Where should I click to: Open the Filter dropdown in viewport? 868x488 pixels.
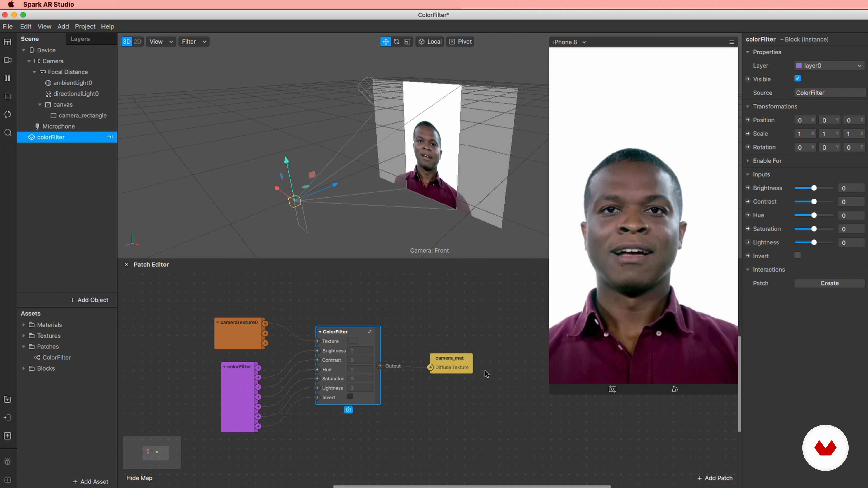(x=194, y=42)
